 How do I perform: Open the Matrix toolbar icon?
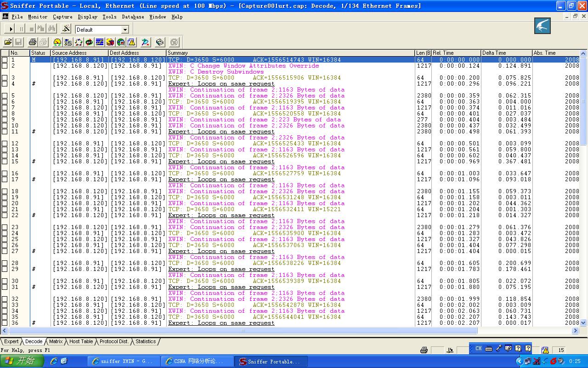[79, 42]
